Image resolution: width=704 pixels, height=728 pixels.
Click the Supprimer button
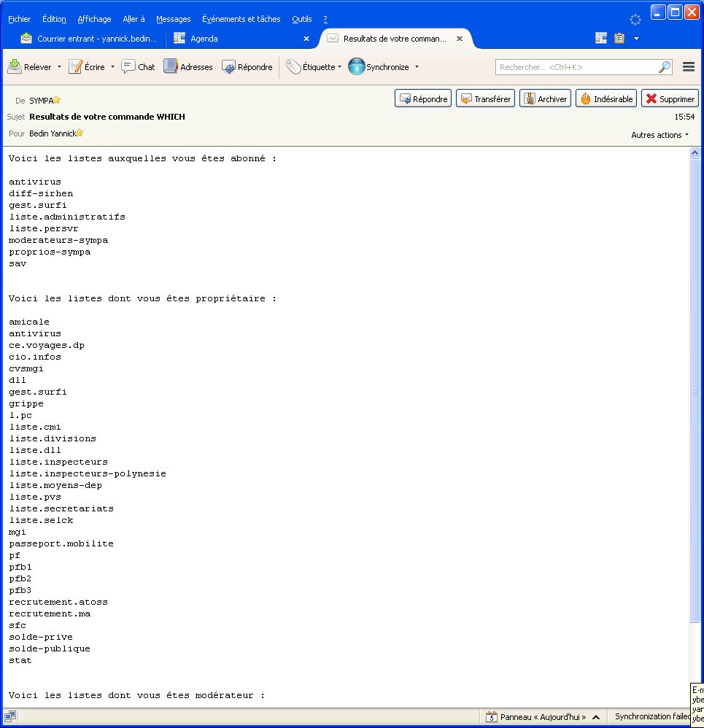point(670,99)
